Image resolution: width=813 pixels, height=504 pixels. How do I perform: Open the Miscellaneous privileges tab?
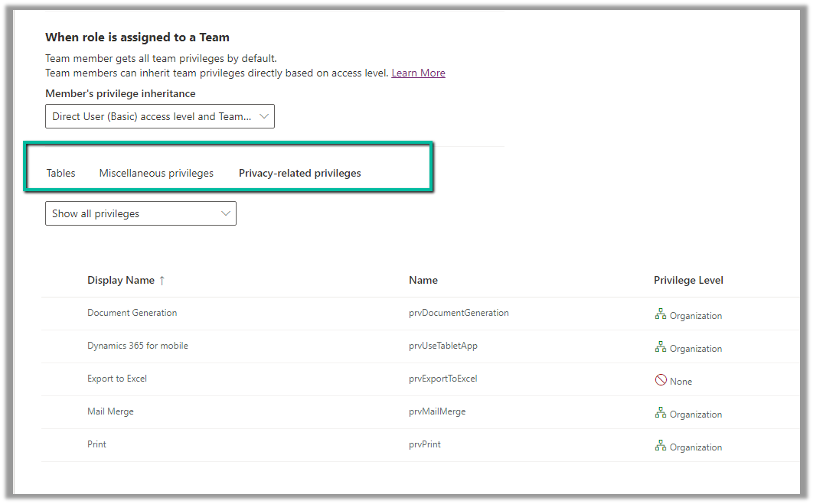[x=156, y=173]
